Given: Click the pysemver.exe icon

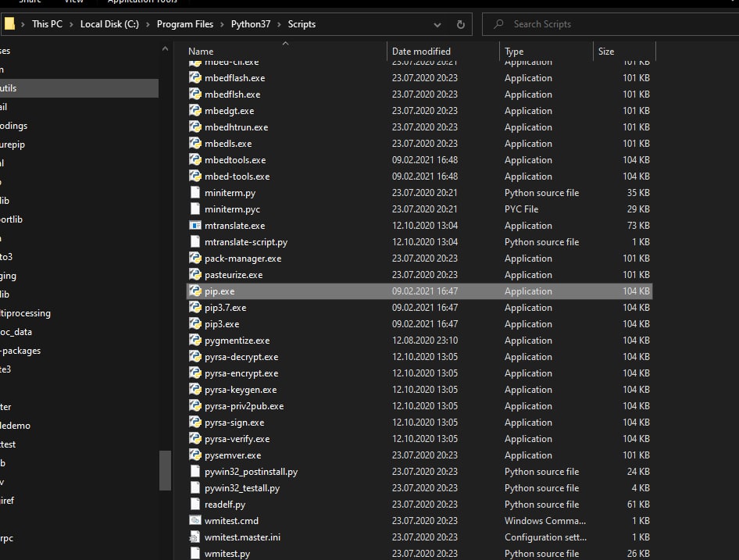Looking at the screenshot, I should tap(195, 455).
